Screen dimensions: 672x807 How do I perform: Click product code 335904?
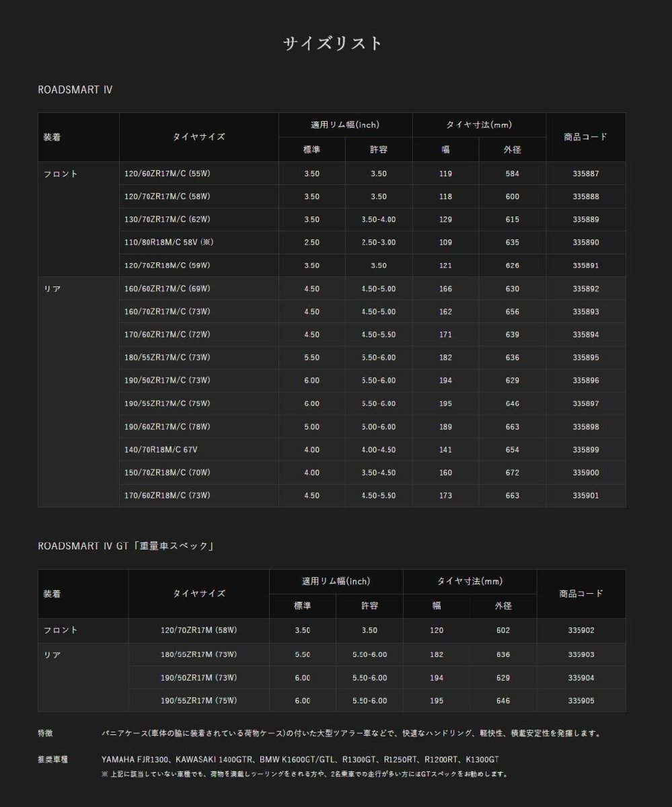[581, 677]
